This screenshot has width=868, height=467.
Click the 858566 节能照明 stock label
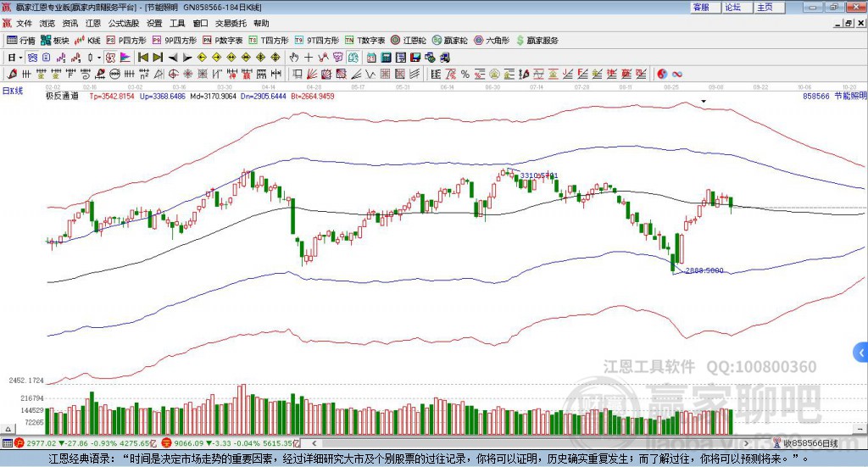pos(834,97)
